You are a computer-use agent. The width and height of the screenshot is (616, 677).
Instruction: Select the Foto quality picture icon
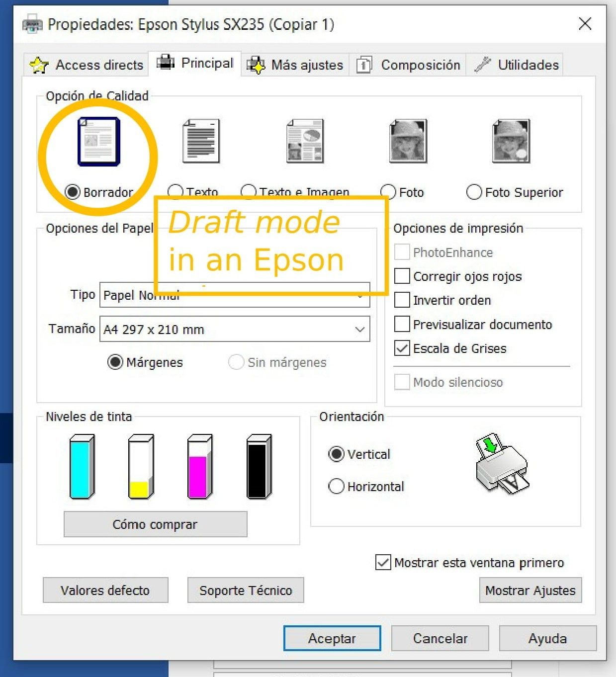pyautogui.click(x=408, y=141)
